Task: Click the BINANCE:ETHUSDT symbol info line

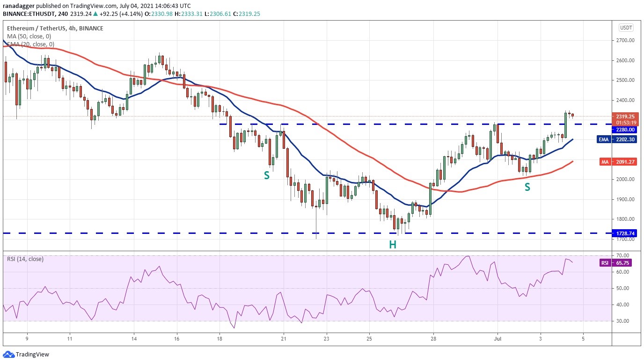Action: pos(132,14)
